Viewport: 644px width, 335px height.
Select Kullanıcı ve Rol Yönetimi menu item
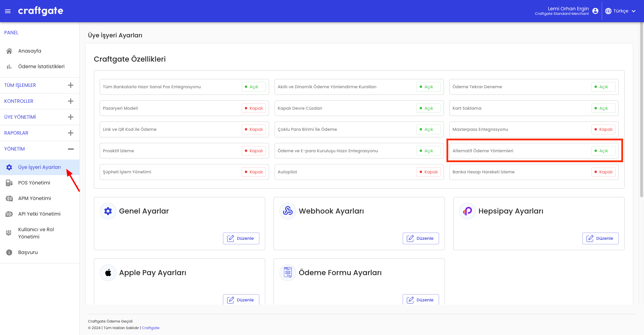[x=36, y=233]
